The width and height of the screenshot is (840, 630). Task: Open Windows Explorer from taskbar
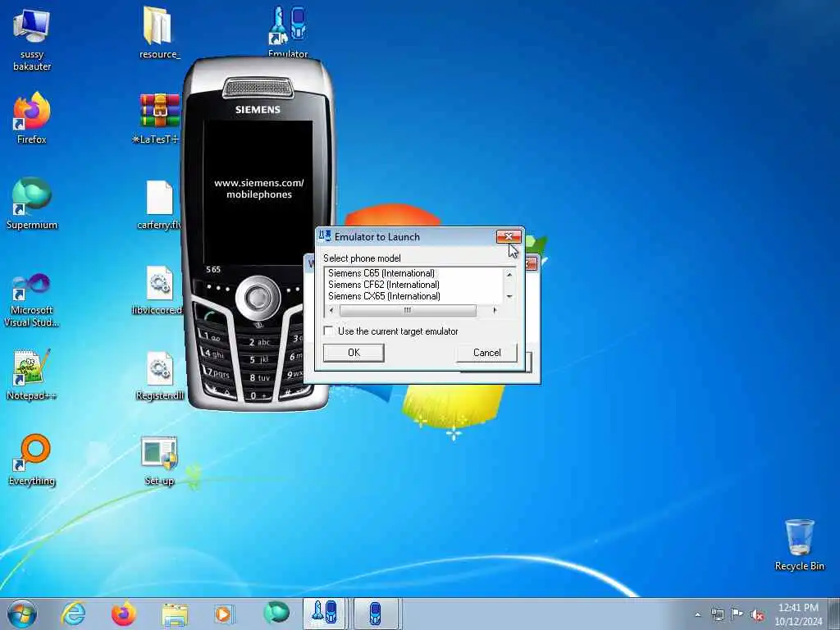click(175, 614)
